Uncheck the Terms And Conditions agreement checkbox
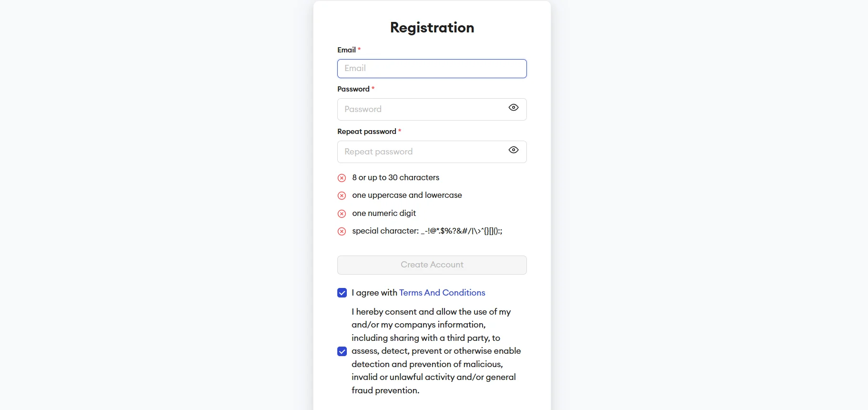 tap(342, 293)
